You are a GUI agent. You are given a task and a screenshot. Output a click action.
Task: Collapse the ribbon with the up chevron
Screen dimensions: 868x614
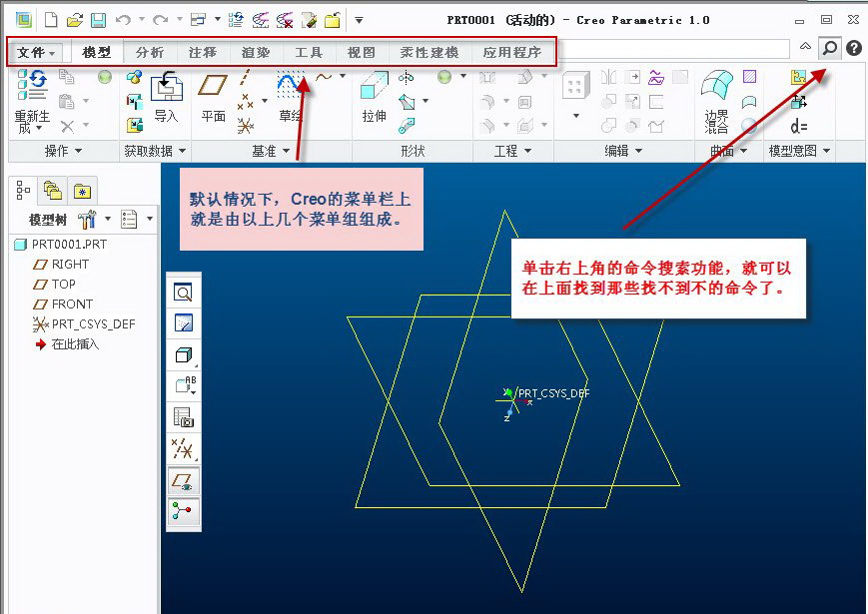[805, 48]
